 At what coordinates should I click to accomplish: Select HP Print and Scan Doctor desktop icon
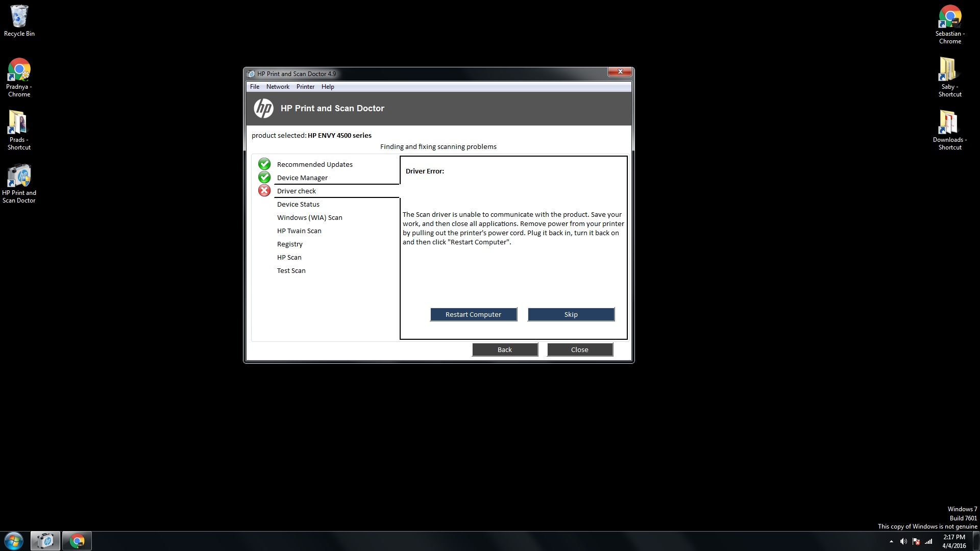tap(19, 184)
